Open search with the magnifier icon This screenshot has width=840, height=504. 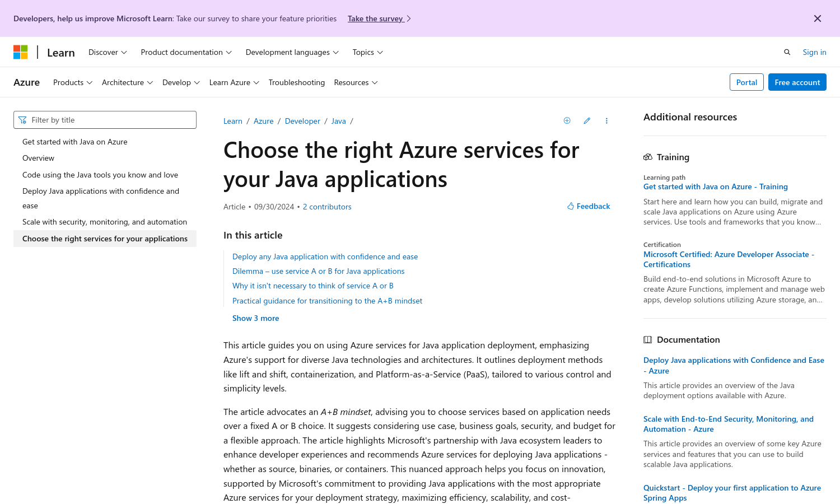pyautogui.click(x=787, y=52)
